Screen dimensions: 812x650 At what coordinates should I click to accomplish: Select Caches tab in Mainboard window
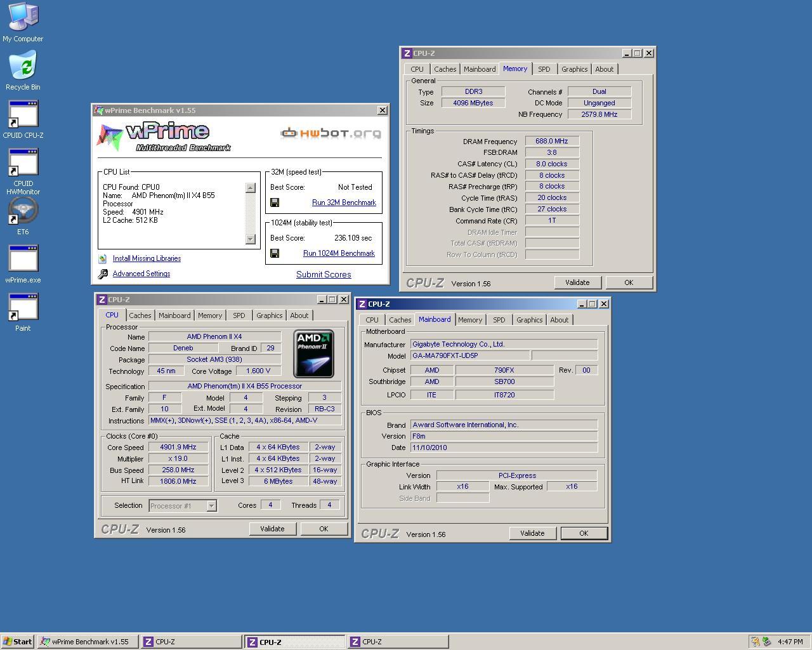400,320
